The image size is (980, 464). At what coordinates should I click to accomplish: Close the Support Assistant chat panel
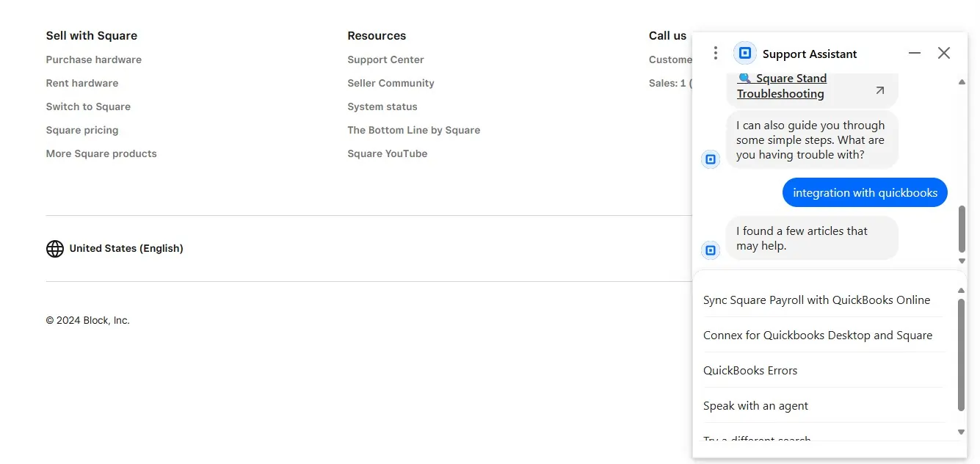(944, 53)
